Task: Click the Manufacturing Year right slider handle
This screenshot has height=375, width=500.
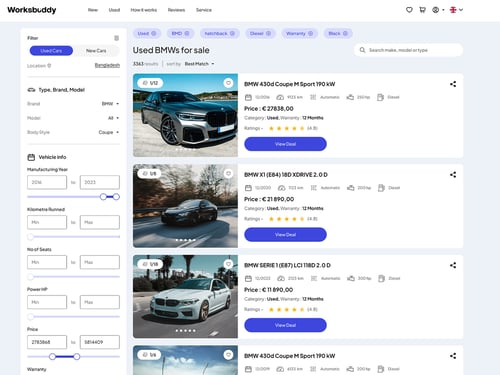Action: [116, 197]
